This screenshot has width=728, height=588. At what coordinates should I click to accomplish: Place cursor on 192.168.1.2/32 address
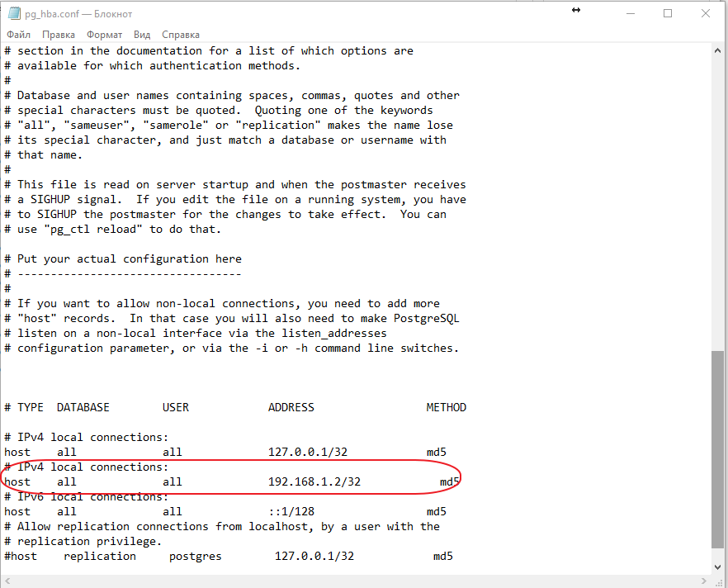point(314,482)
